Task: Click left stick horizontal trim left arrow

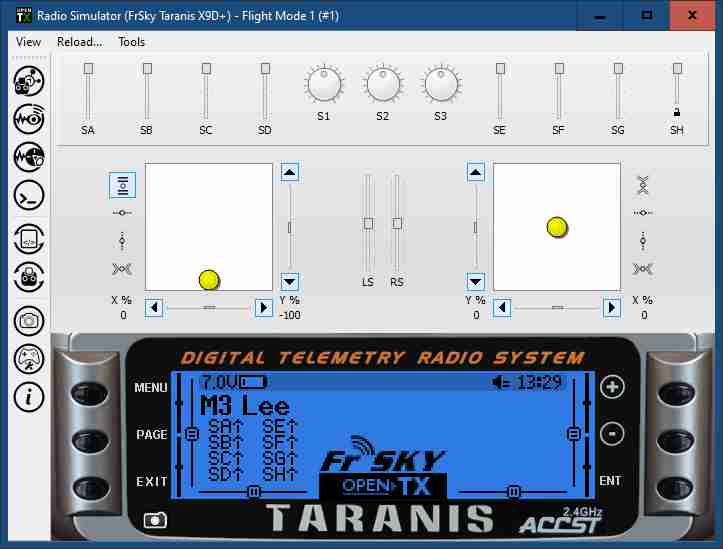Action: [154, 307]
